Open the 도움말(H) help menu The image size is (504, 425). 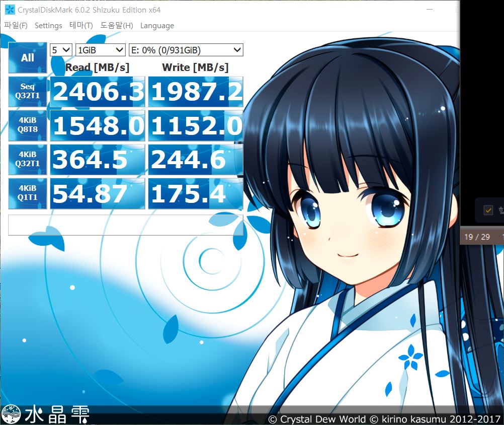(x=117, y=25)
